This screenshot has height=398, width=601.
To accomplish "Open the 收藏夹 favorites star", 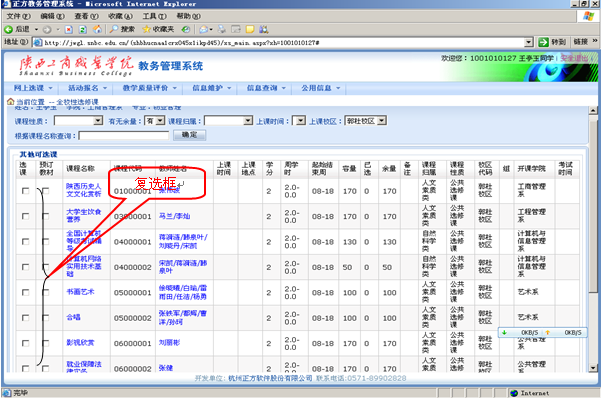I will [158, 29].
